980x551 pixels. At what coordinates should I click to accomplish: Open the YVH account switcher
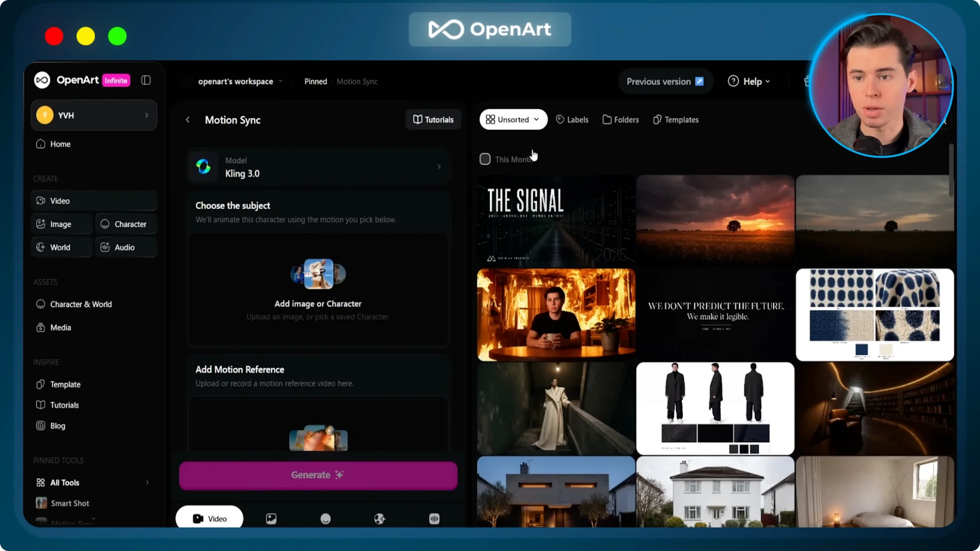point(94,115)
